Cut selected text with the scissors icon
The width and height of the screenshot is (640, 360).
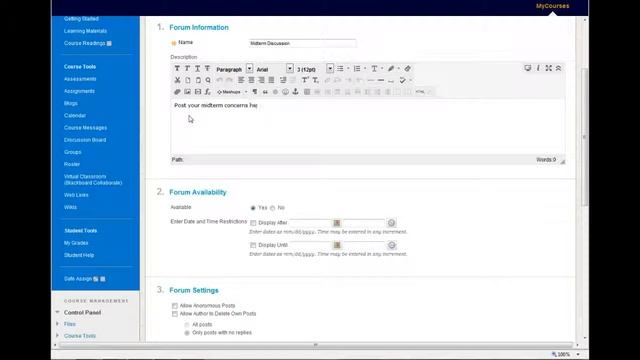(x=177, y=80)
